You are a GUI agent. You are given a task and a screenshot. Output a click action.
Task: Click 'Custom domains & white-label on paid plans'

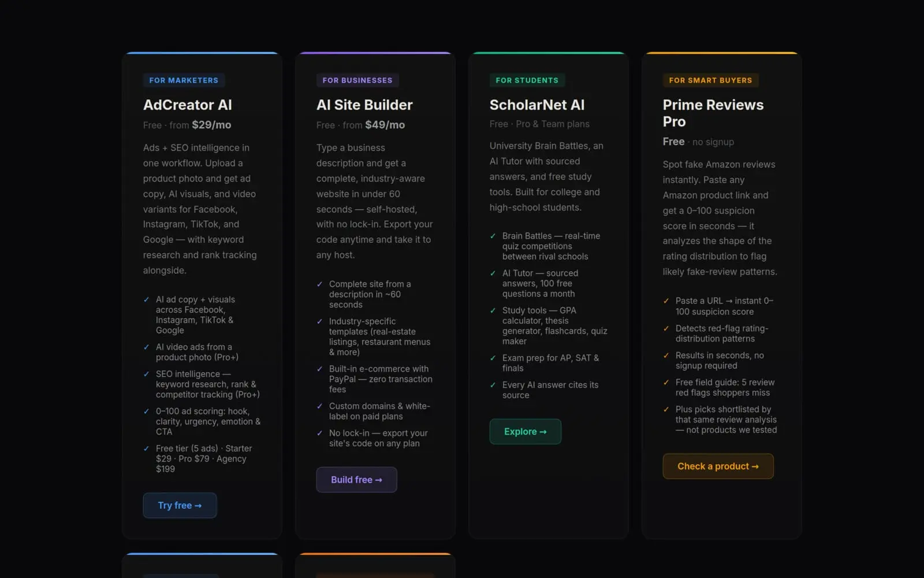tap(379, 412)
